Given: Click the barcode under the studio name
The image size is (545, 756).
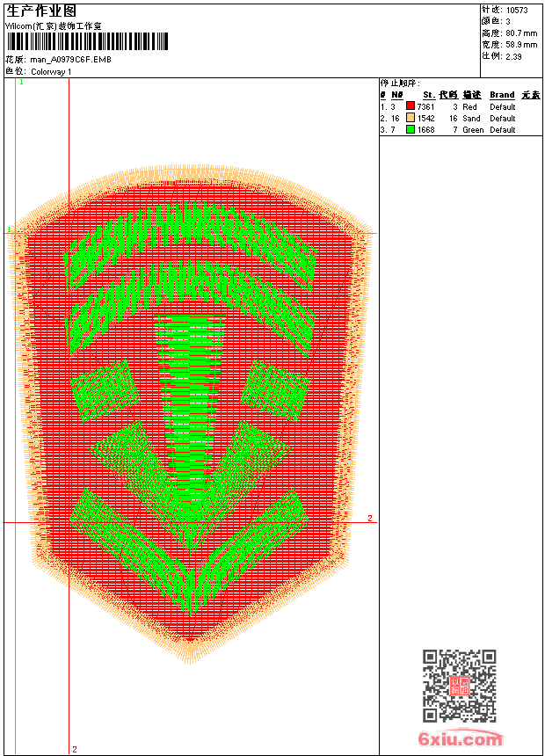Looking at the screenshot, I should pyautogui.click(x=87, y=41).
